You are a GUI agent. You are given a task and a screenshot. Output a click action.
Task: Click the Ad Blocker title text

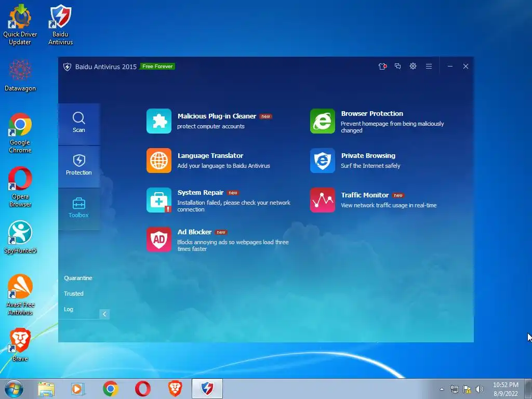pyautogui.click(x=194, y=232)
